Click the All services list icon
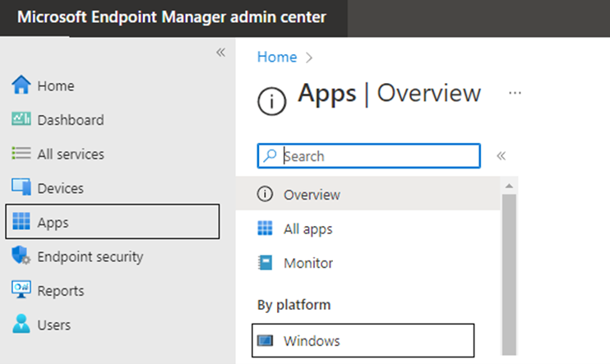 [21, 153]
